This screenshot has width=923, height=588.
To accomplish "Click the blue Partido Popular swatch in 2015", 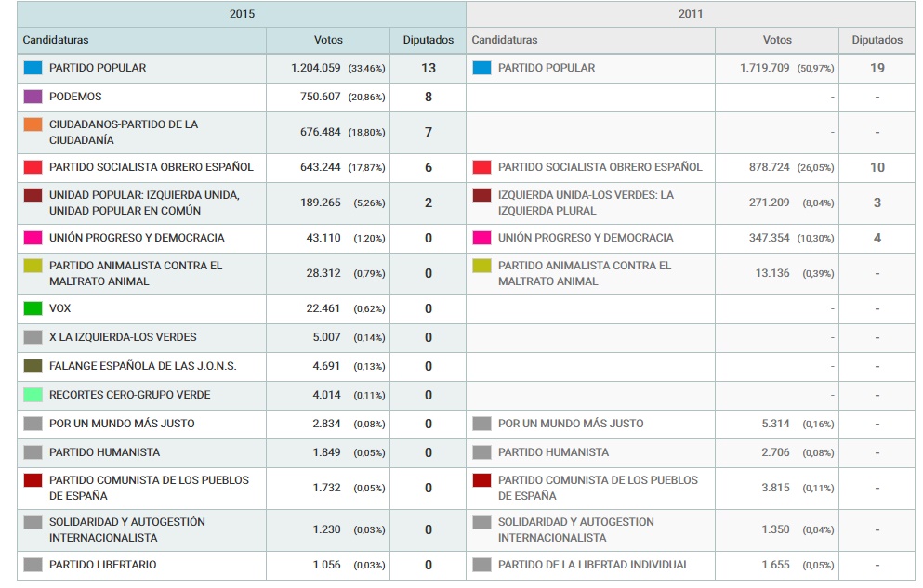I will (33, 68).
